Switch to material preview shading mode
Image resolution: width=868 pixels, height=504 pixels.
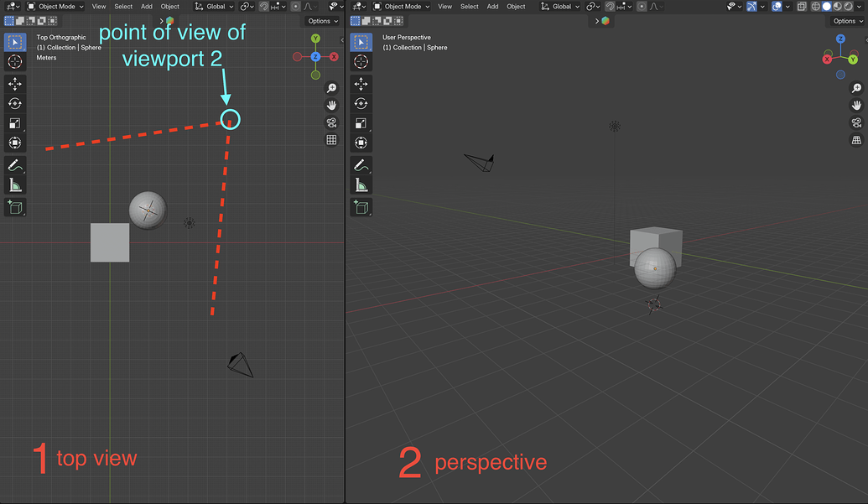pyautogui.click(x=838, y=7)
